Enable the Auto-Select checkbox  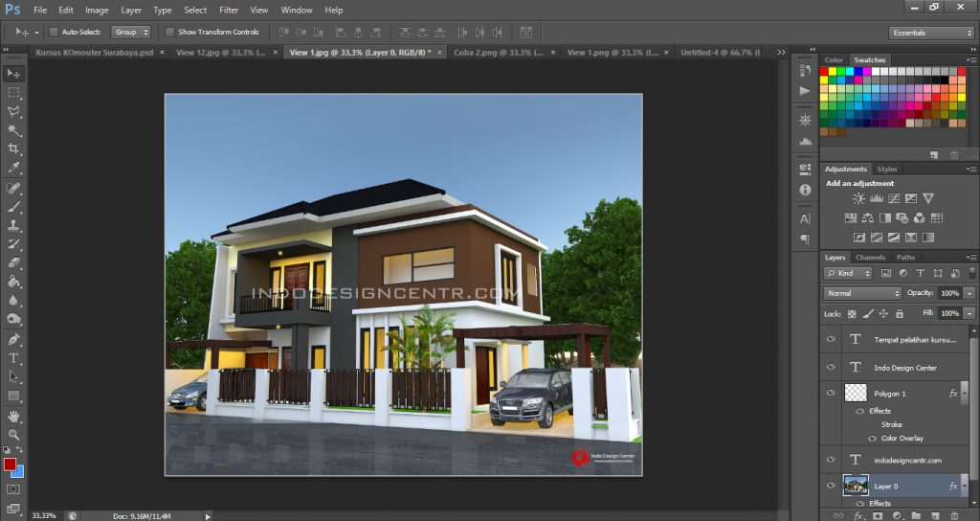[x=54, y=32]
